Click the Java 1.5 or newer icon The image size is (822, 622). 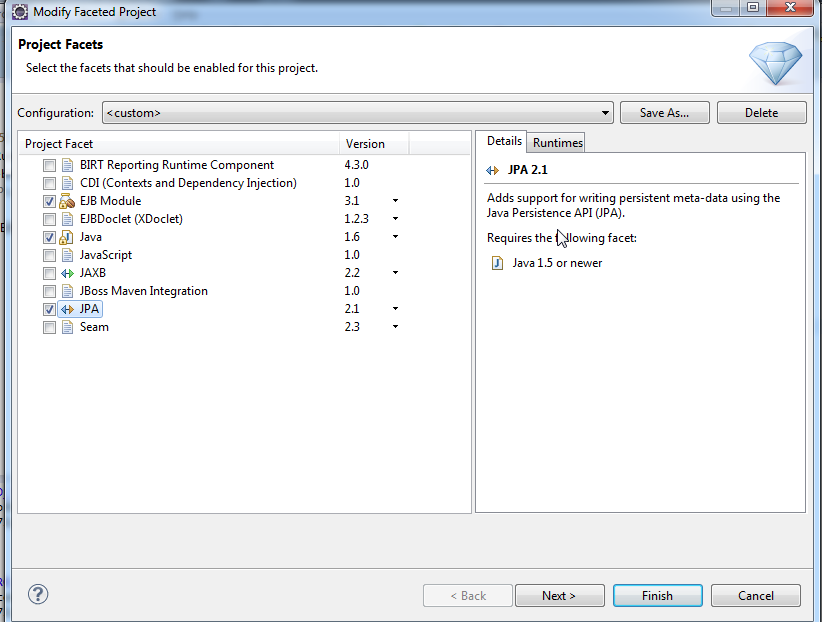coord(497,263)
